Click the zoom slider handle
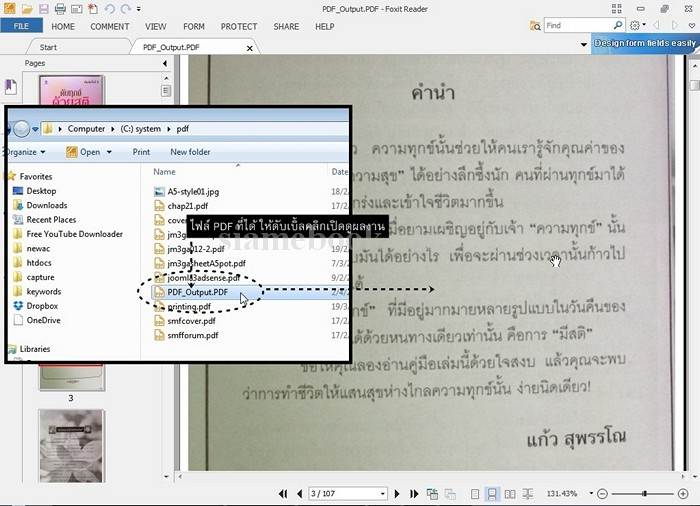700x506 pixels. (x=644, y=493)
